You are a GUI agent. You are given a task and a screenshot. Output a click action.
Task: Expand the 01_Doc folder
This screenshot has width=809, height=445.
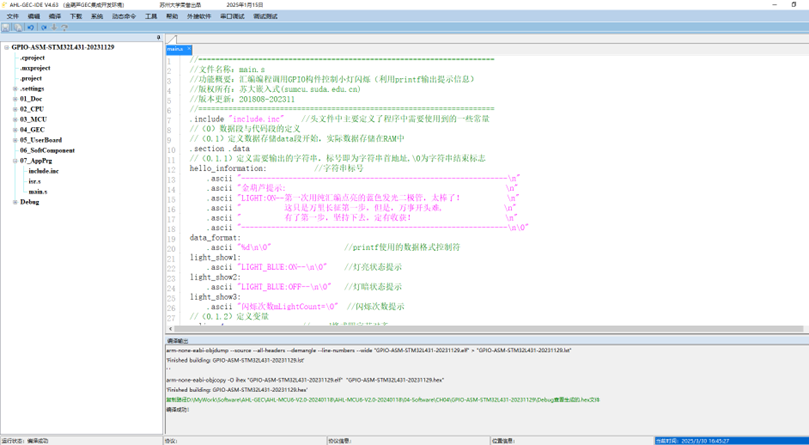pos(15,99)
